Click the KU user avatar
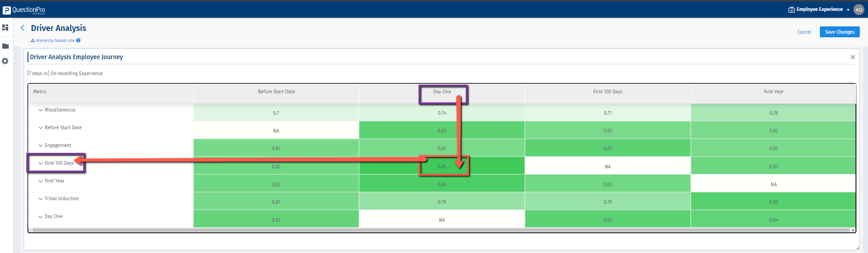 [x=858, y=10]
